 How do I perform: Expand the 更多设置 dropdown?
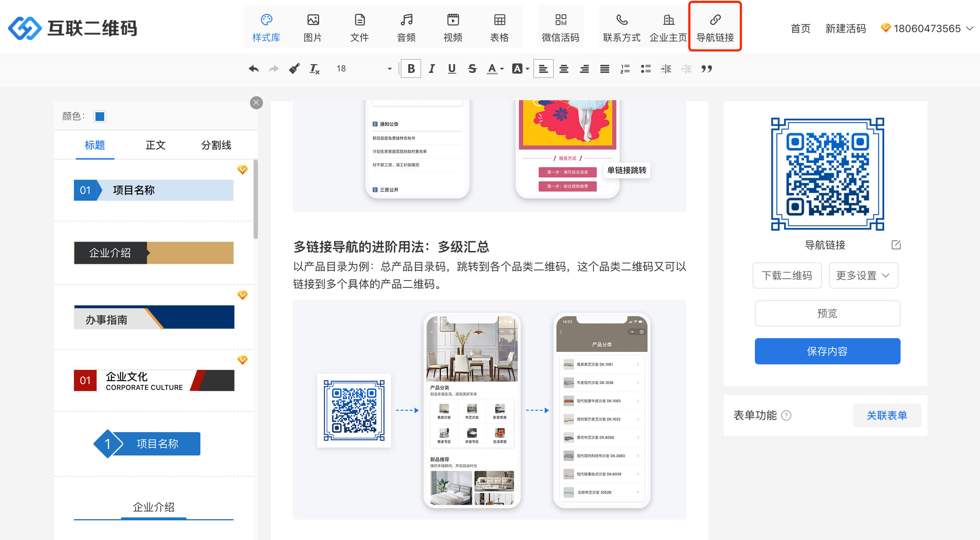[863, 275]
